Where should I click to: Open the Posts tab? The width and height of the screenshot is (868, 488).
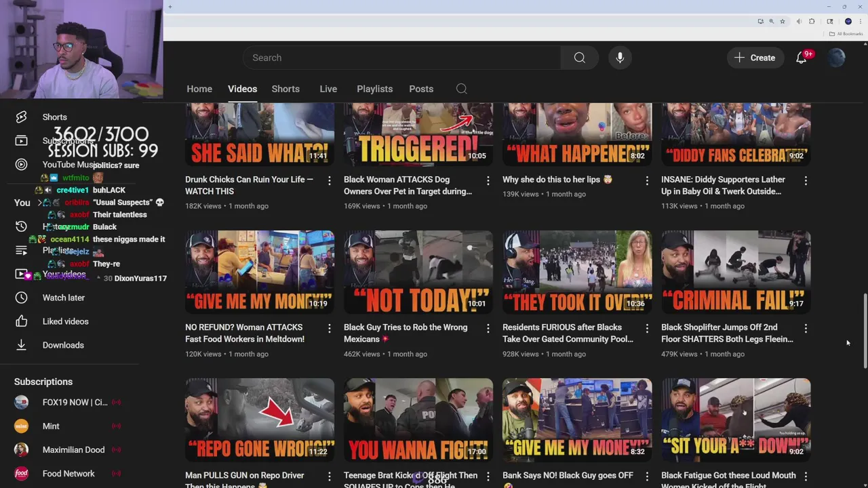pos(421,89)
